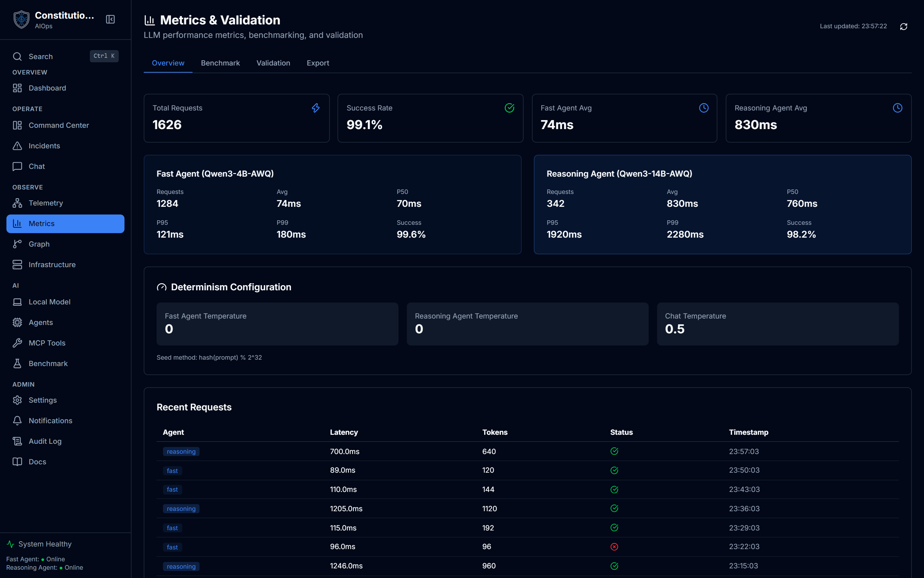
Task: Click the fast badge in the 89.0ms row
Action: pos(172,471)
